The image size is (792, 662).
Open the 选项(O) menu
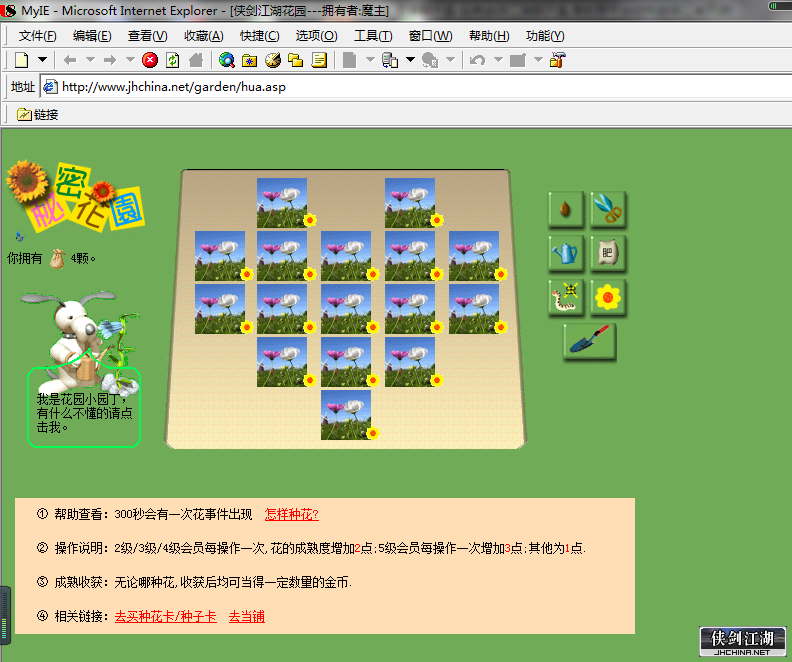click(316, 36)
